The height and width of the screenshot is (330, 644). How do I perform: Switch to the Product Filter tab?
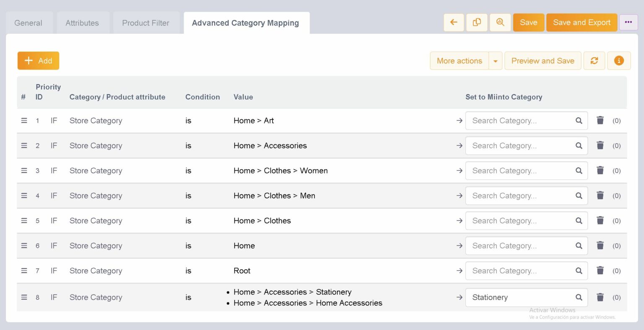click(x=146, y=23)
